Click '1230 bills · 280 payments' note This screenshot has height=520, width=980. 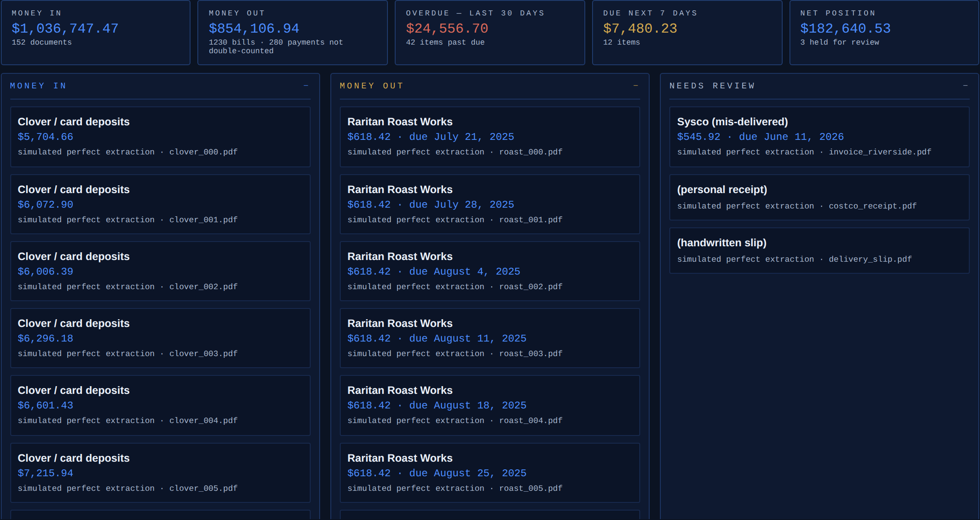[x=276, y=47]
